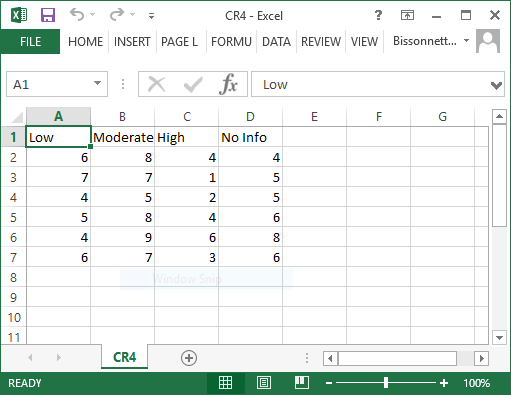Select cell A1 containing Low
The height and width of the screenshot is (395, 511).
pyautogui.click(x=58, y=137)
